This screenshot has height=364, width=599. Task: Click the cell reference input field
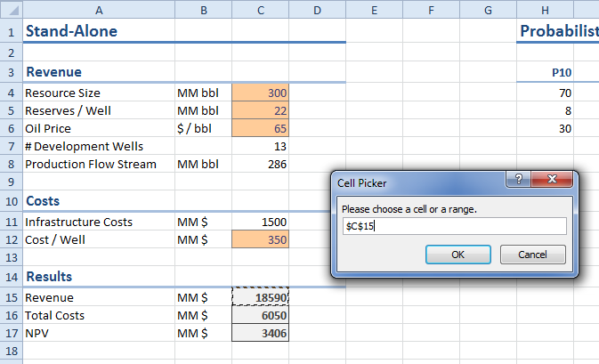454,226
